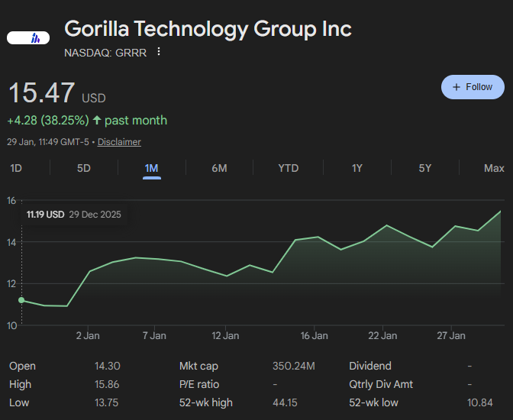Click the Follow button
The width and height of the screenshot is (513, 420).
(x=473, y=87)
